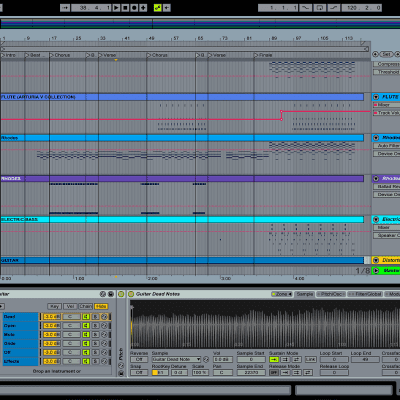Collapse the Electric Bass track triangle
The image size is (400, 400).
(376, 219)
